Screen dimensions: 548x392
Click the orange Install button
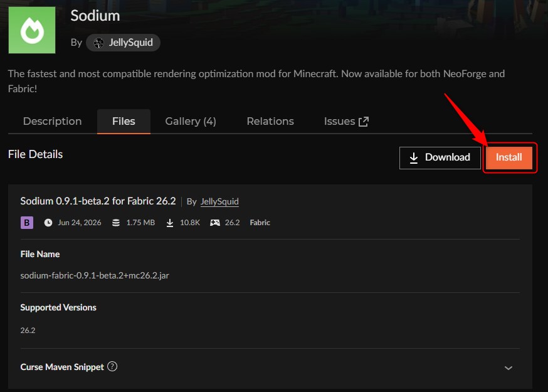tap(509, 157)
